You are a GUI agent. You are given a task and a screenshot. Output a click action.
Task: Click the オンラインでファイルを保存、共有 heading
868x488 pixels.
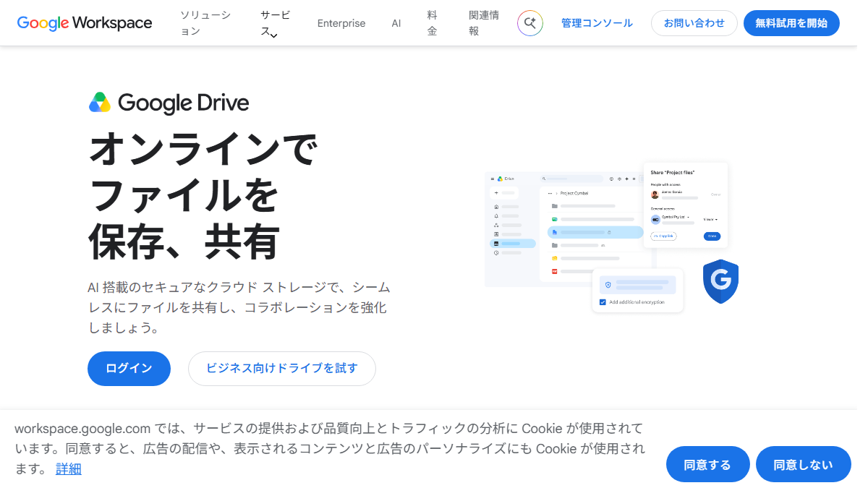[203, 197]
